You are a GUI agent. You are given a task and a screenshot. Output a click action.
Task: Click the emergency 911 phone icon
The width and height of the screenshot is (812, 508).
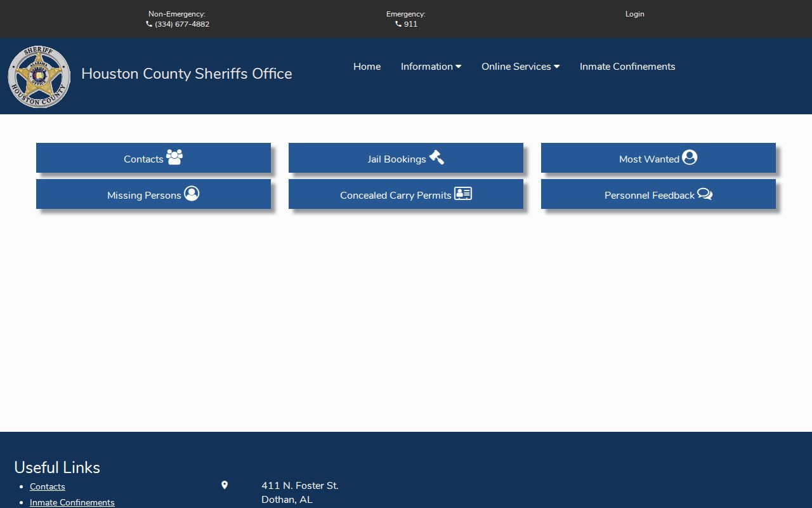pos(398,24)
